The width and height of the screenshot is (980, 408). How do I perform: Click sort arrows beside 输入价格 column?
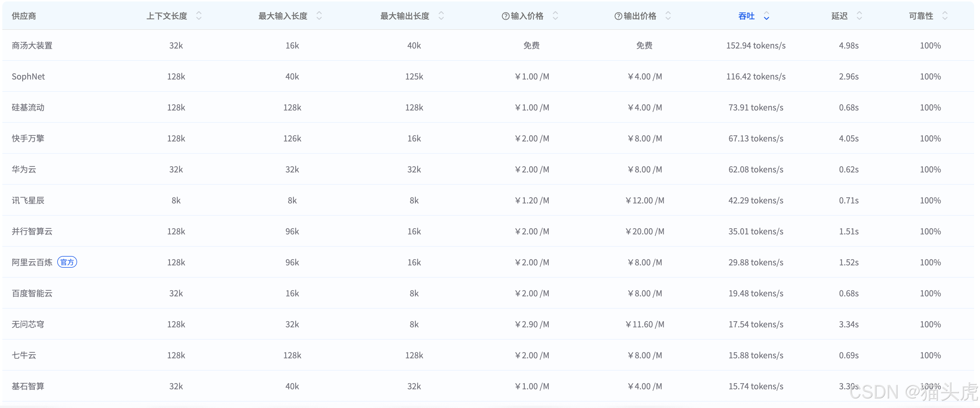click(x=555, y=15)
